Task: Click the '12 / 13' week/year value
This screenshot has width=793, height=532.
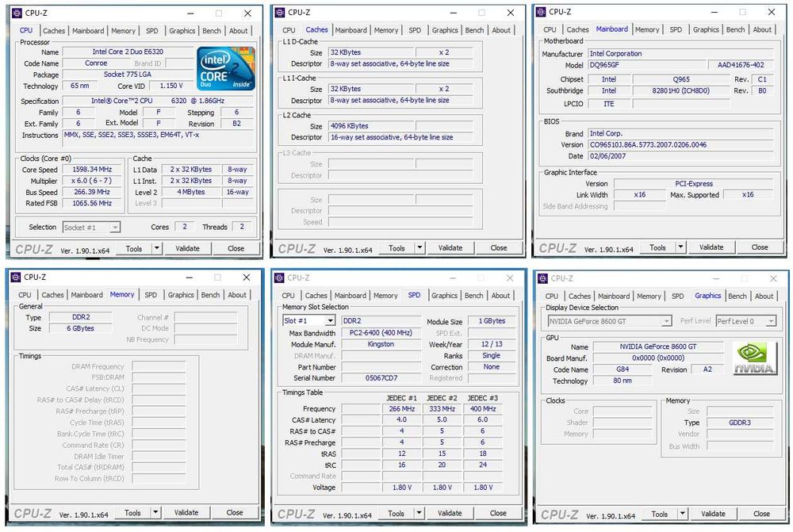Action: pyautogui.click(x=491, y=344)
